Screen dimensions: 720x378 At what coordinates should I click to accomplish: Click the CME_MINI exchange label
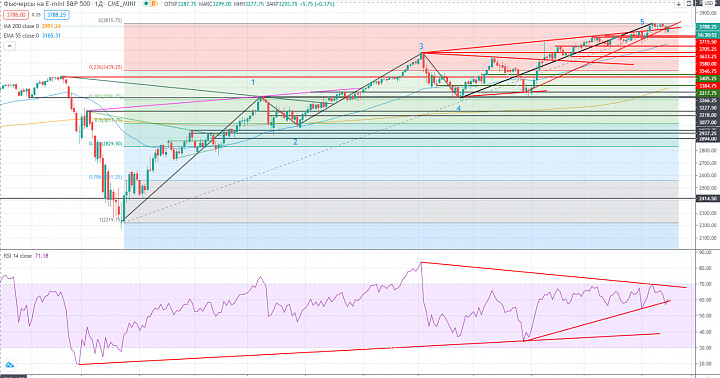[x=122, y=4]
